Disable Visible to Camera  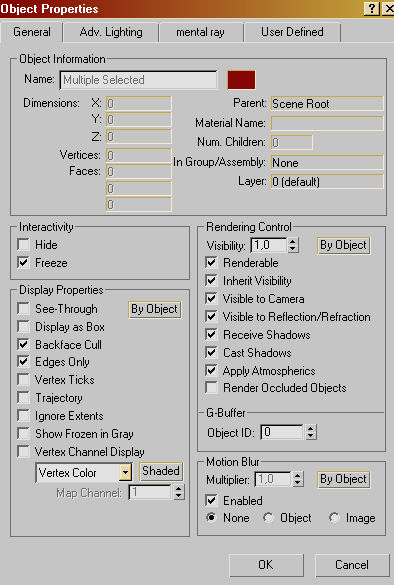coord(211,298)
